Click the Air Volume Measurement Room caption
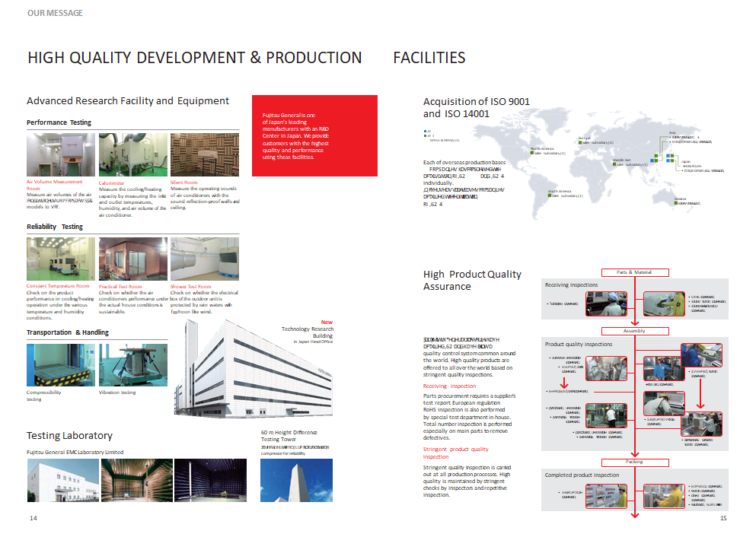The width and height of the screenshot is (756, 534). click(x=55, y=185)
